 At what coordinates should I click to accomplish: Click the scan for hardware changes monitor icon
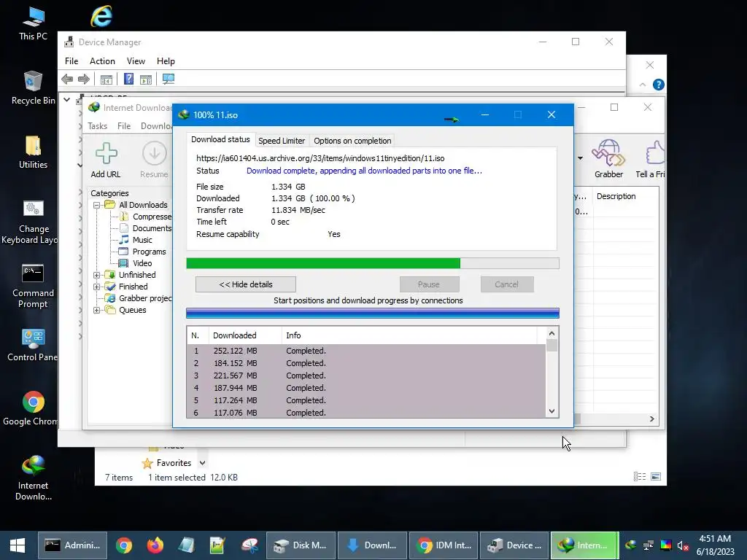[169, 79]
